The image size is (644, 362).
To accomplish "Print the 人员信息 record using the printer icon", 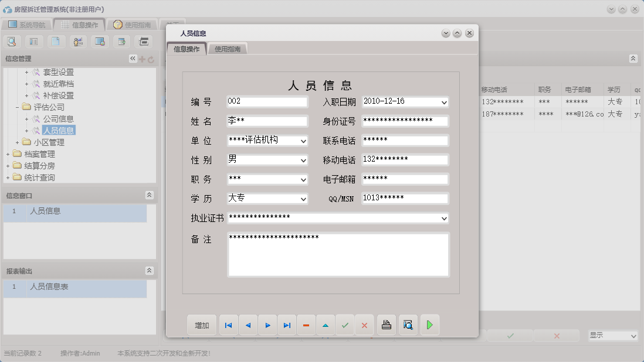I will pos(386,325).
